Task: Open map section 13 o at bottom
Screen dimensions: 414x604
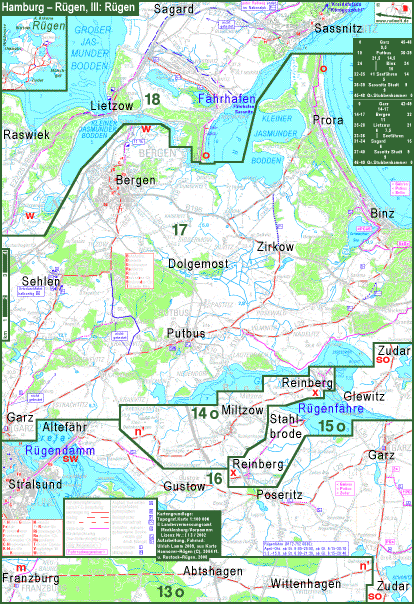Action: point(170,591)
